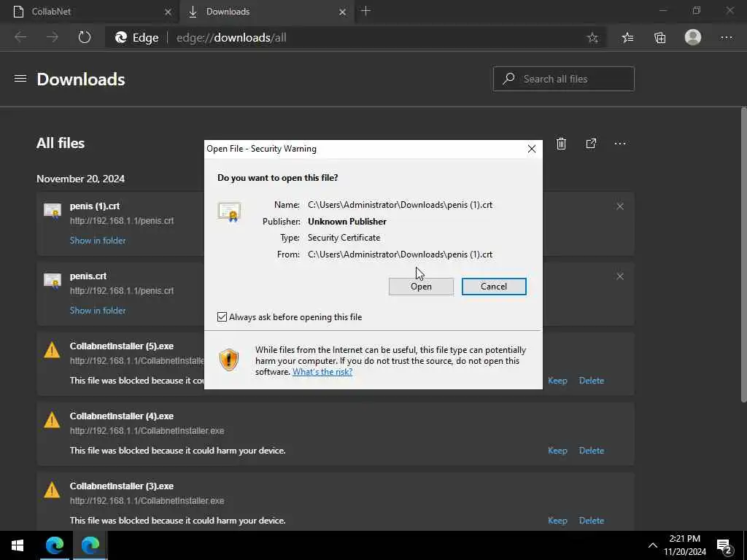Click the downloads page vertical scrollbar
This screenshot has width=747, height=560.
(x=743, y=254)
